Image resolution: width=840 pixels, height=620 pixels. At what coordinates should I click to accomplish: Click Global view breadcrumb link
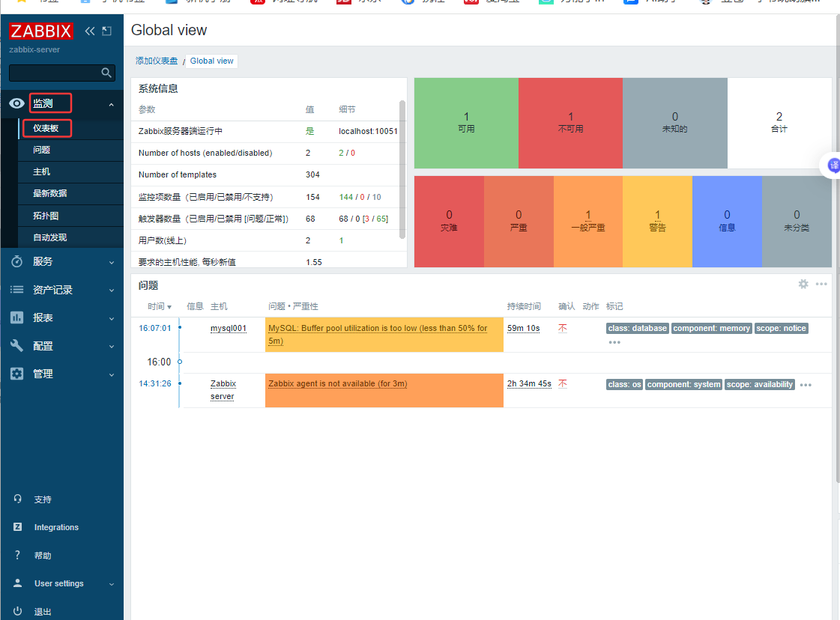(211, 61)
